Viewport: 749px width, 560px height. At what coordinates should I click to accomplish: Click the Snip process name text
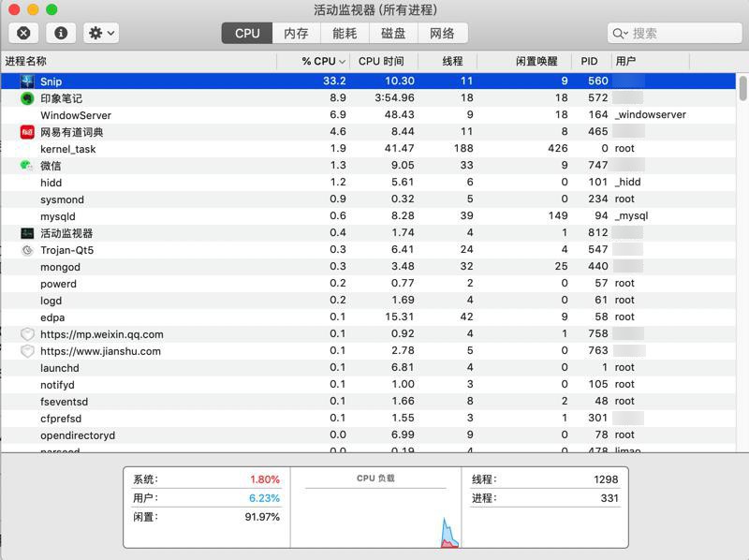[51, 81]
